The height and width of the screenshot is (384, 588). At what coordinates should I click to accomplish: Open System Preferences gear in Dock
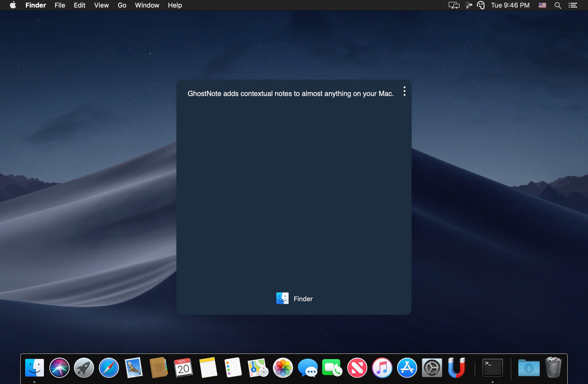[x=432, y=368]
